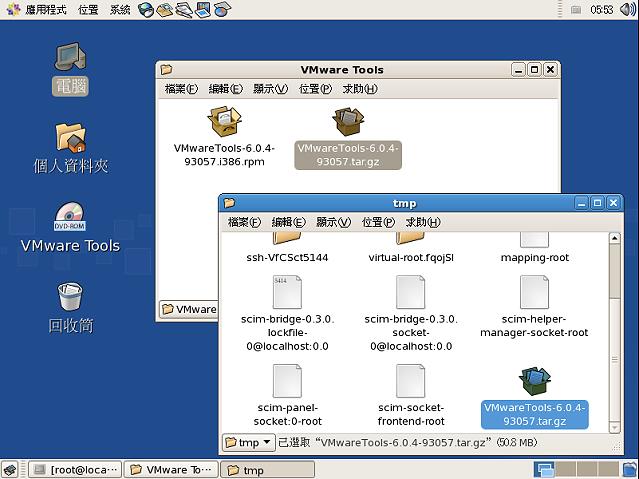The height and width of the screenshot is (479, 639).
Task: Open 編輯(E) menu in VMware Tools window
Action: pos(225,88)
